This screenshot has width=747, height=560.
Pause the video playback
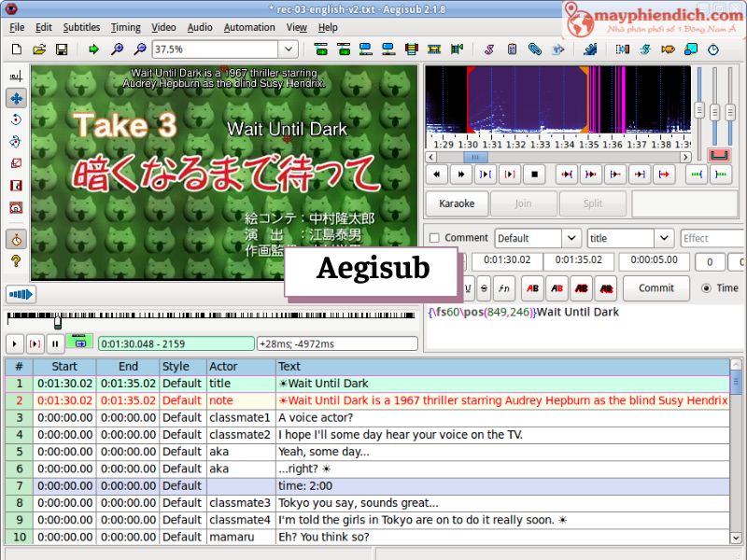pos(56,343)
